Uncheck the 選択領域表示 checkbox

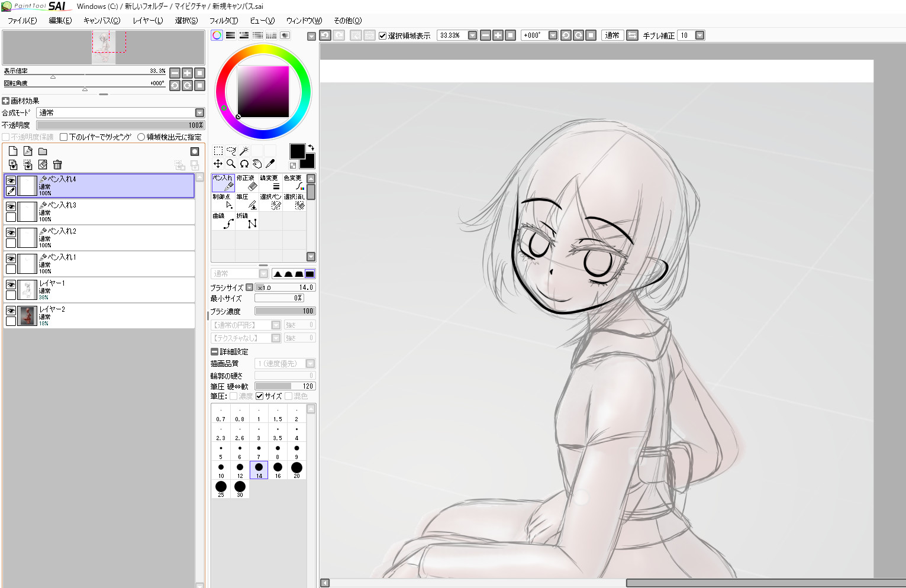coord(382,35)
